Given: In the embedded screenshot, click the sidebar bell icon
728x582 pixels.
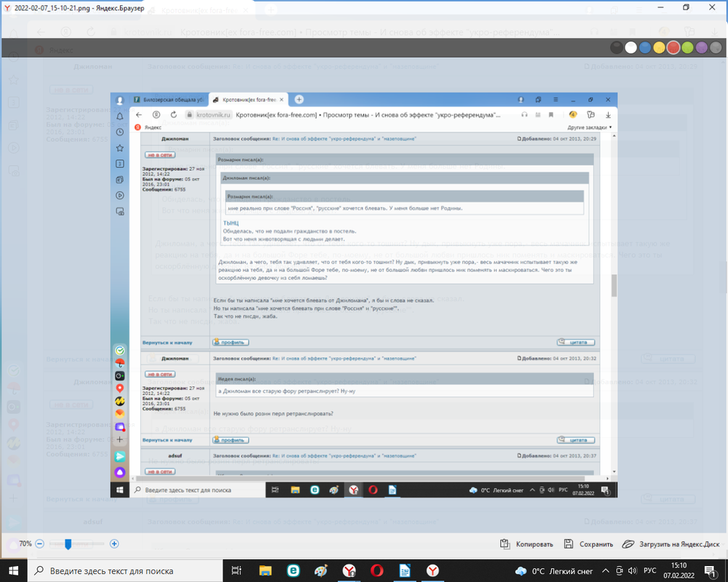Looking at the screenshot, I should [120, 116].
